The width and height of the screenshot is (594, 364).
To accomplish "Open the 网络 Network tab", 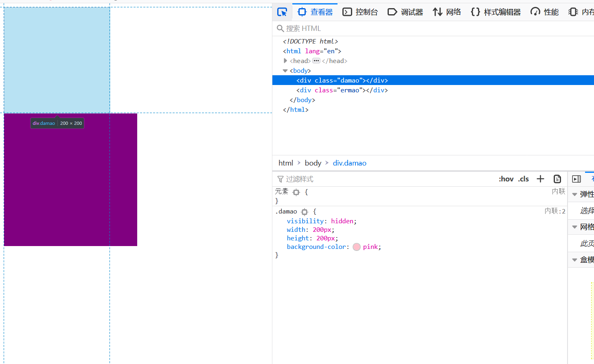I will pyautogui.click(x=447, y=12).
